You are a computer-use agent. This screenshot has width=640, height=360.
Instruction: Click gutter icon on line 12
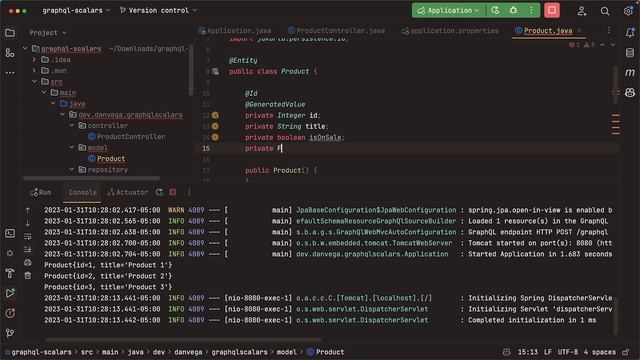point(215,116)
